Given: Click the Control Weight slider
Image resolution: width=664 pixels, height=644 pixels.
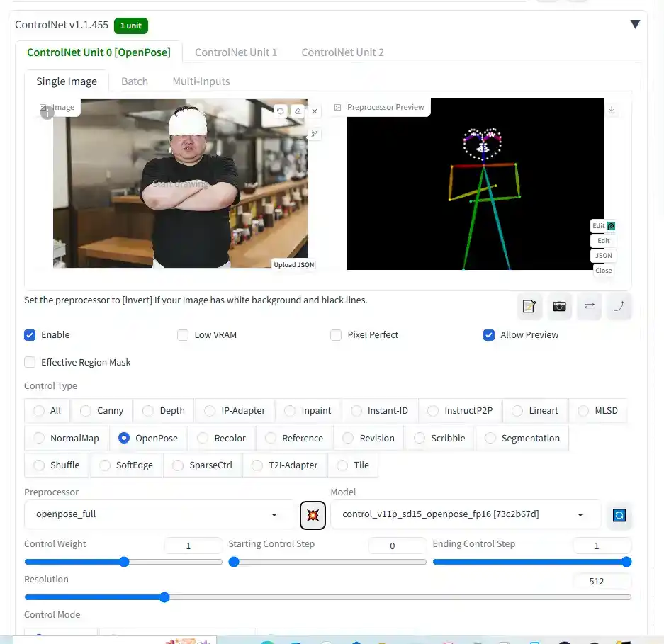Looking at the screenshot, I should point(123,562).
